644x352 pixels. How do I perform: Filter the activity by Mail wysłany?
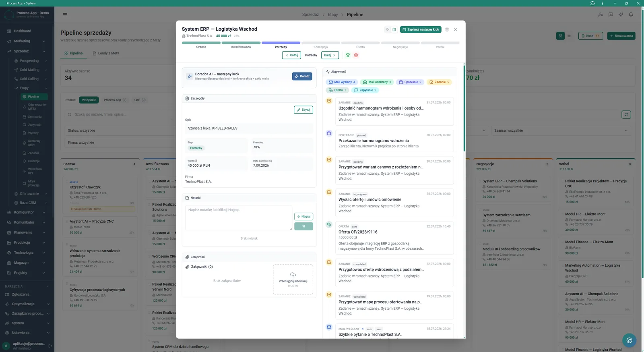pyautogui.click(x=342, y=82)
